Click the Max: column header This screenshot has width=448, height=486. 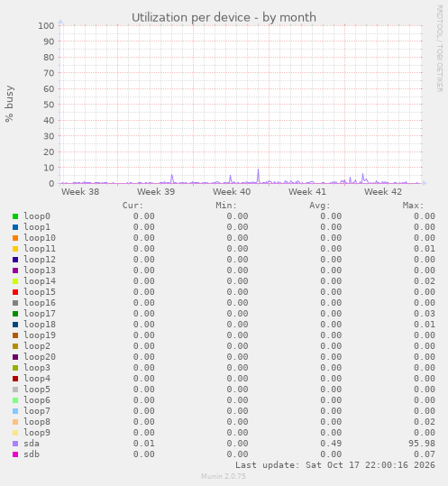[x=414, y=206]
